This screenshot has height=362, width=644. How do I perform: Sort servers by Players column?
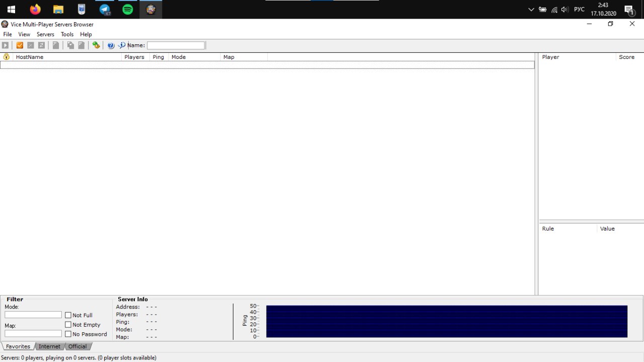click(136, 57)
